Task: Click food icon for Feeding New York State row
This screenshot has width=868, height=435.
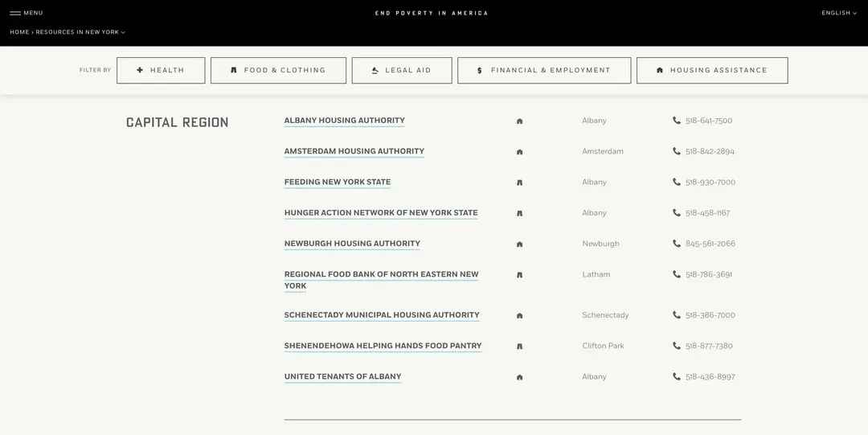Action: click(519, 183)
